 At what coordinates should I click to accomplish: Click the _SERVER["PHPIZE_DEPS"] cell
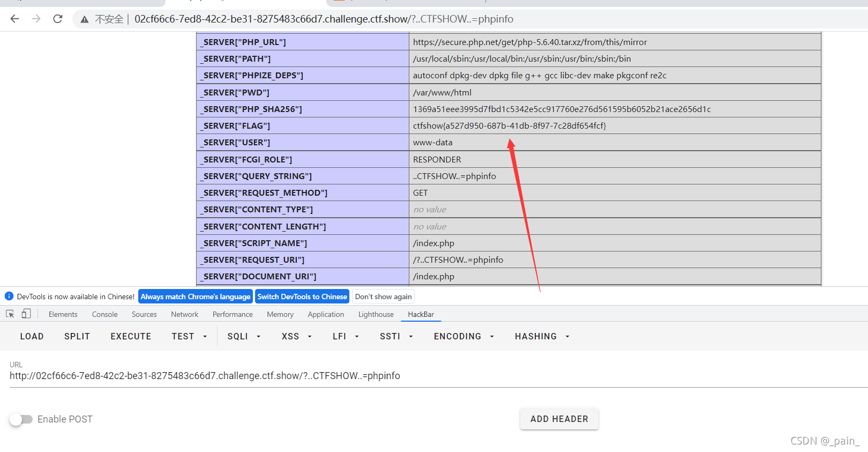tap(303, 76)
